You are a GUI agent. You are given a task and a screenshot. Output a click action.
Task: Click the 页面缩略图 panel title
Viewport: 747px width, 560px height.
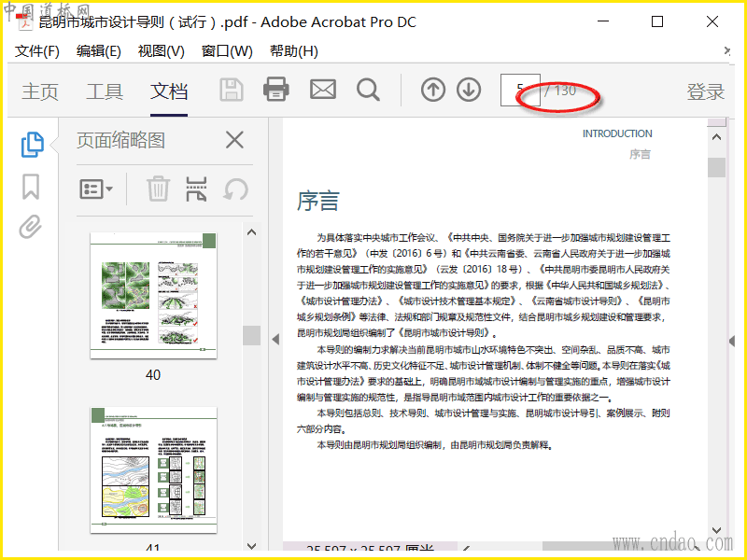coord(121,141)
